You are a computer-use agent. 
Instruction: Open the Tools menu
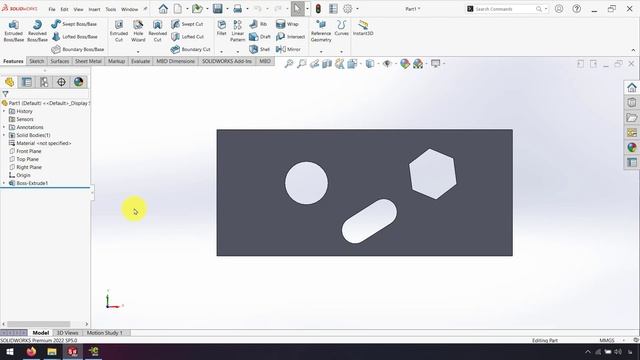[111, 9]
